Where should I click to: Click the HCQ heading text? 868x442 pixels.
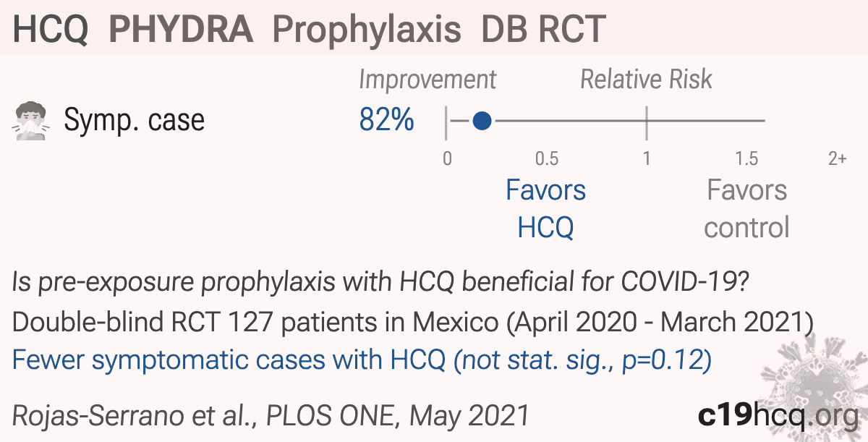(51, 30)
